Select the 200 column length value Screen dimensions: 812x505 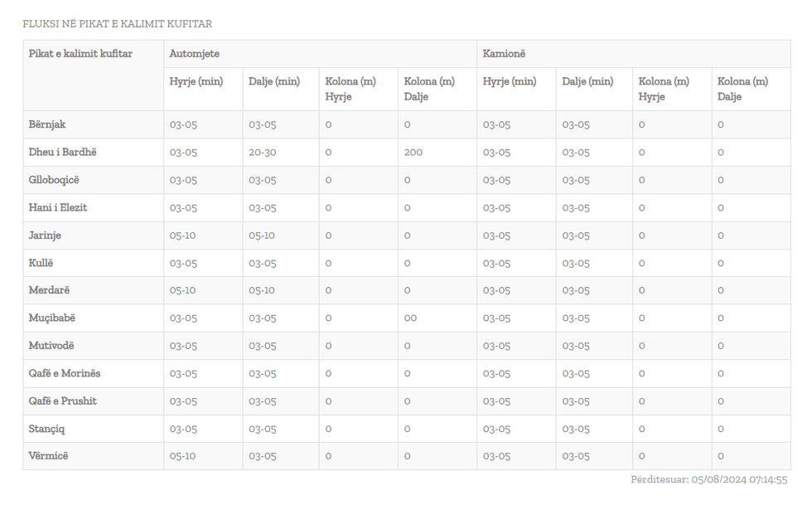click(413, 153)
